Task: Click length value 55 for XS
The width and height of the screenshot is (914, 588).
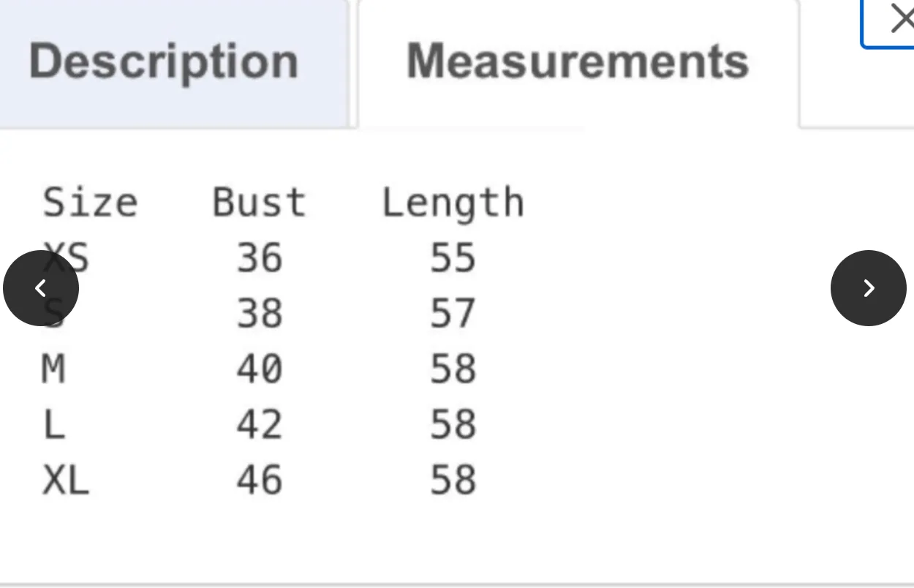Action: pos(453,258)
